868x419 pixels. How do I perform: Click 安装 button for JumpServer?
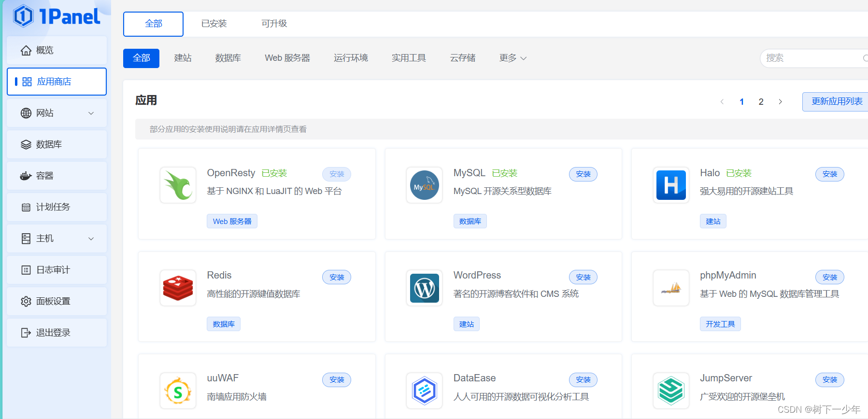point(830,380)
